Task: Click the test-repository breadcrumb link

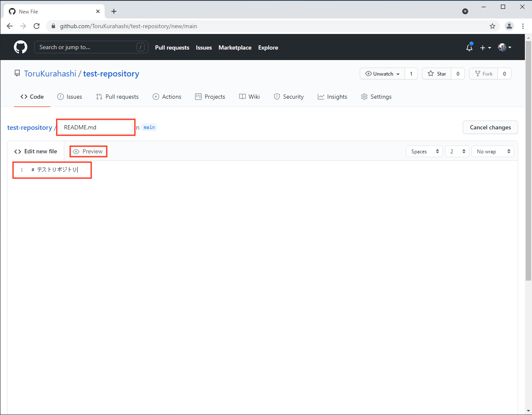Action: (29, 127)
